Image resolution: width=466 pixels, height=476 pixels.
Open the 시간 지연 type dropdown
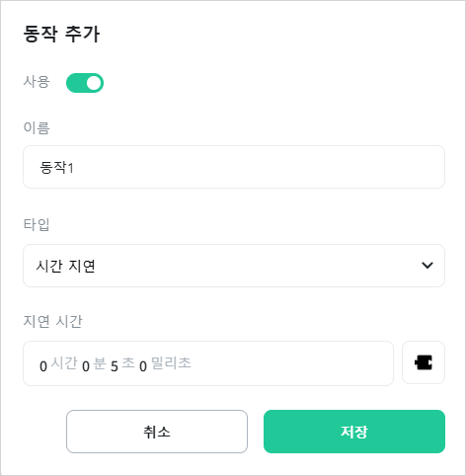point(234,266)
